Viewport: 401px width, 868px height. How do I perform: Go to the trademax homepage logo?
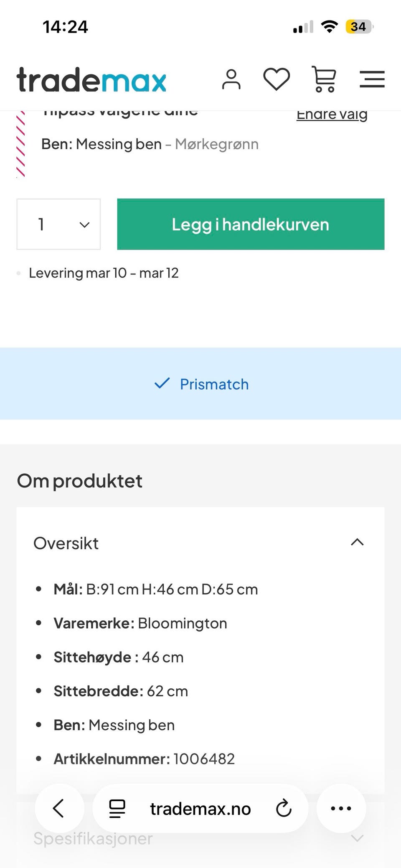point(91,80)
